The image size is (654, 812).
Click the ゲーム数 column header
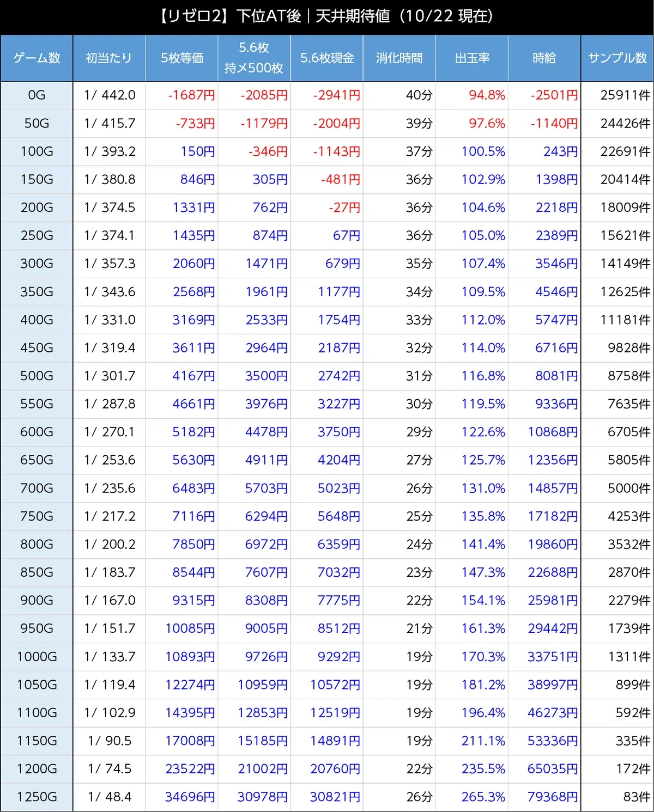[37, 58]
